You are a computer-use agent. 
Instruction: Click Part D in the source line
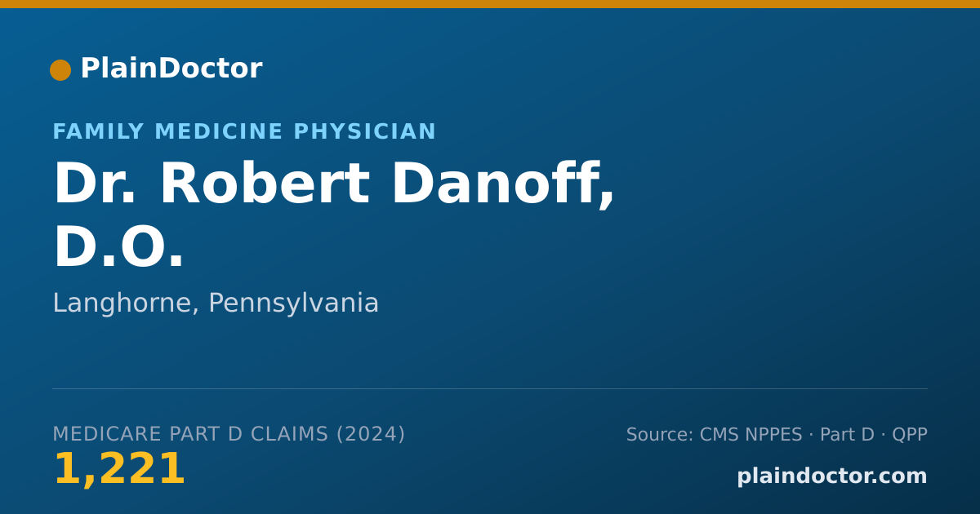point(847,435)
